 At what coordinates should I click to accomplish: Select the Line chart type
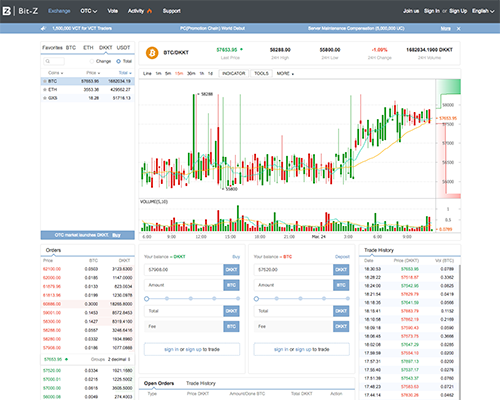click(x=147, y=73)
